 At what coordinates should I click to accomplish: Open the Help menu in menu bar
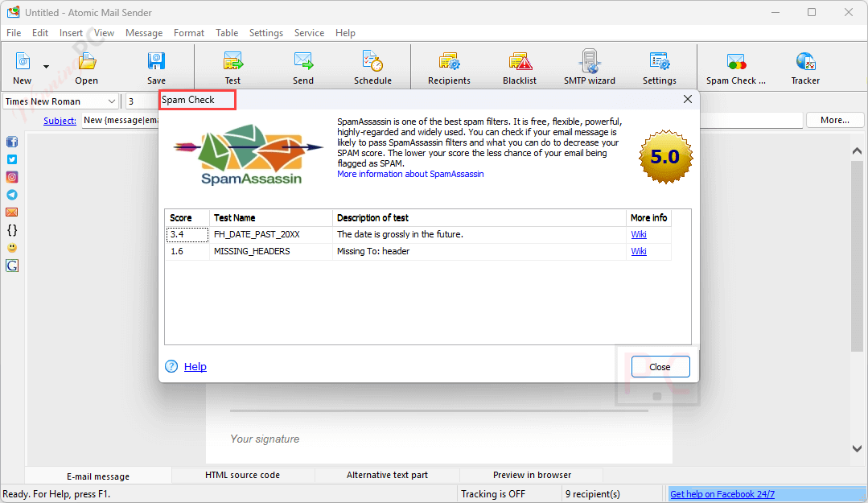pyautogui.click(x=345, y=33)
